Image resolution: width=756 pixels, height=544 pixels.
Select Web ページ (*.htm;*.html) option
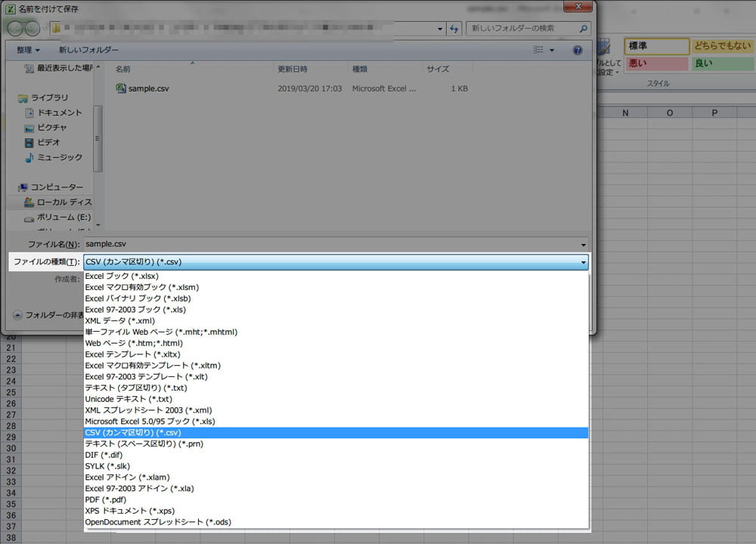tap(336, 343)
